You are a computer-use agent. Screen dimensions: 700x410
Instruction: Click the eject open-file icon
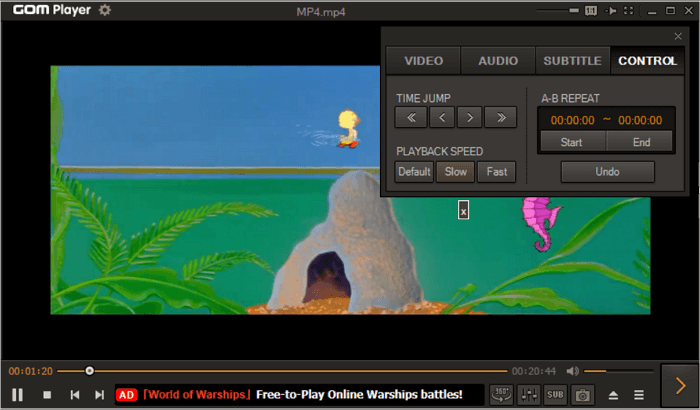click(614, 395)
